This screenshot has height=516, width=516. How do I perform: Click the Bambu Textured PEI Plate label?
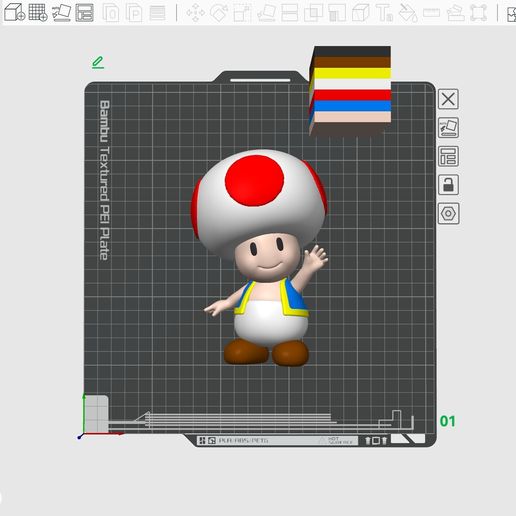coord(104,180)
